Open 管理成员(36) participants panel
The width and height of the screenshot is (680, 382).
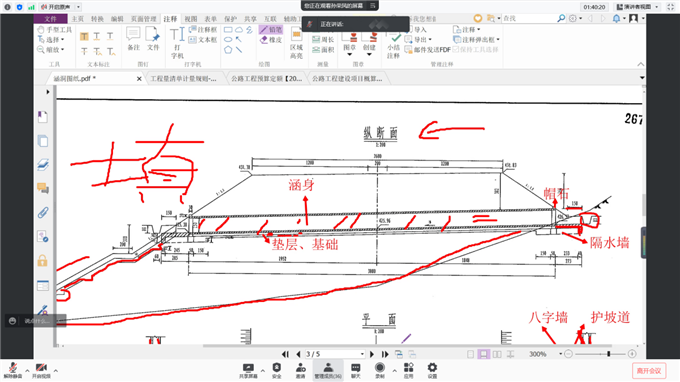[328, 371]
